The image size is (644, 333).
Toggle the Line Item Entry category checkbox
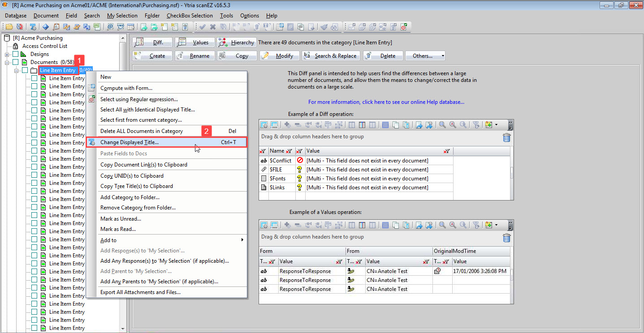coord(25,70)
